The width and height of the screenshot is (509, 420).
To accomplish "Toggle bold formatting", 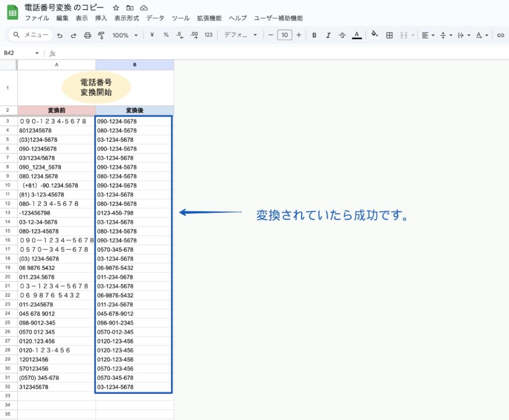I will (314, 35).
